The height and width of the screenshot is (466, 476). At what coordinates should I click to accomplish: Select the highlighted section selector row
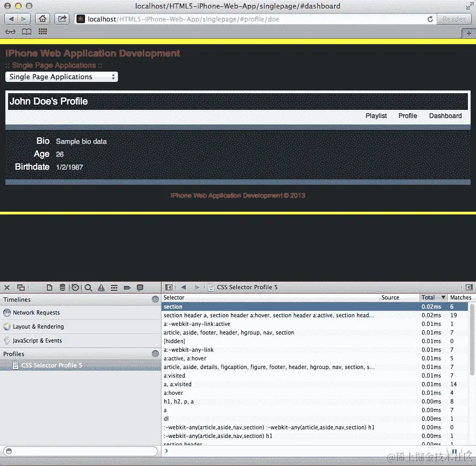coord(315,307)
